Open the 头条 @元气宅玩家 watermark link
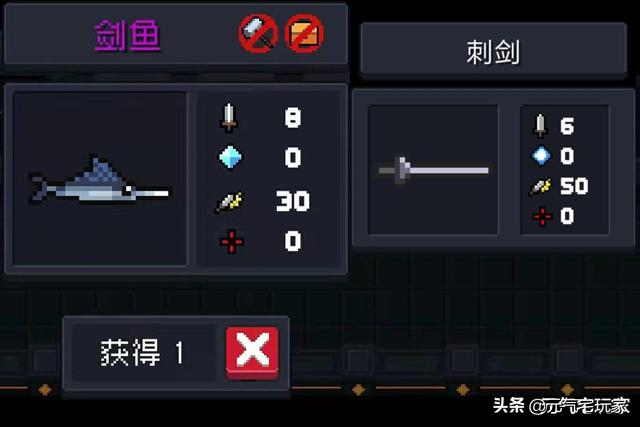 562,406
